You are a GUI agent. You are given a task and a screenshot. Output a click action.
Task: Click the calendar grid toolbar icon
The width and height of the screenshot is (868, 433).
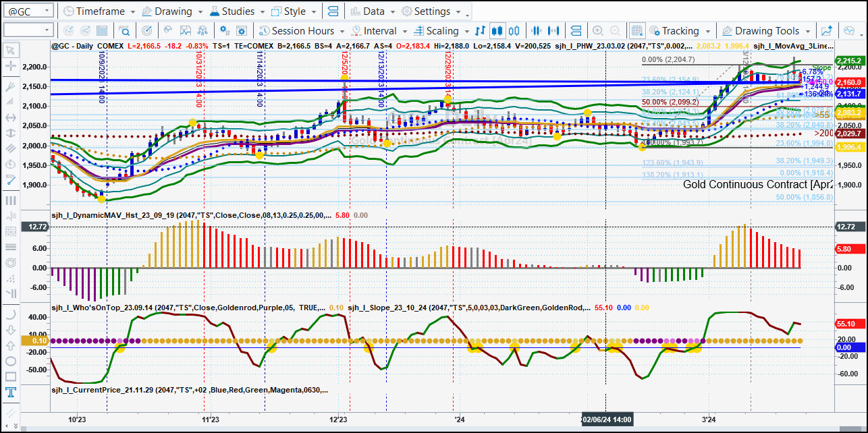(x=103, y=30)
